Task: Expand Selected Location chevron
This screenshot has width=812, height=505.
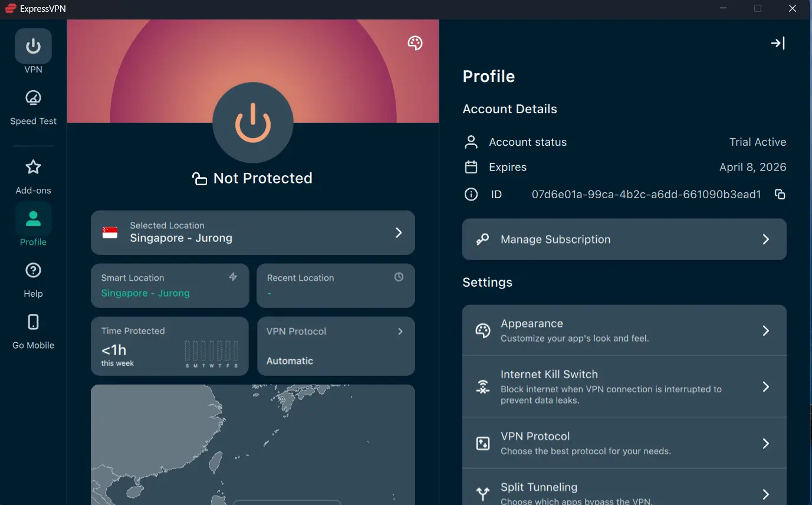Action: tap(399, 232)
